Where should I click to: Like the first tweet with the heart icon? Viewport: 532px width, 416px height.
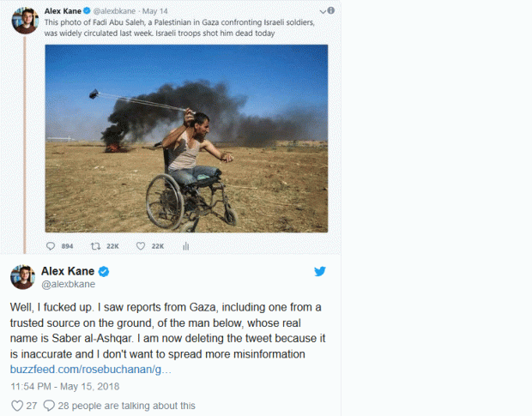(x=142, y=246)
